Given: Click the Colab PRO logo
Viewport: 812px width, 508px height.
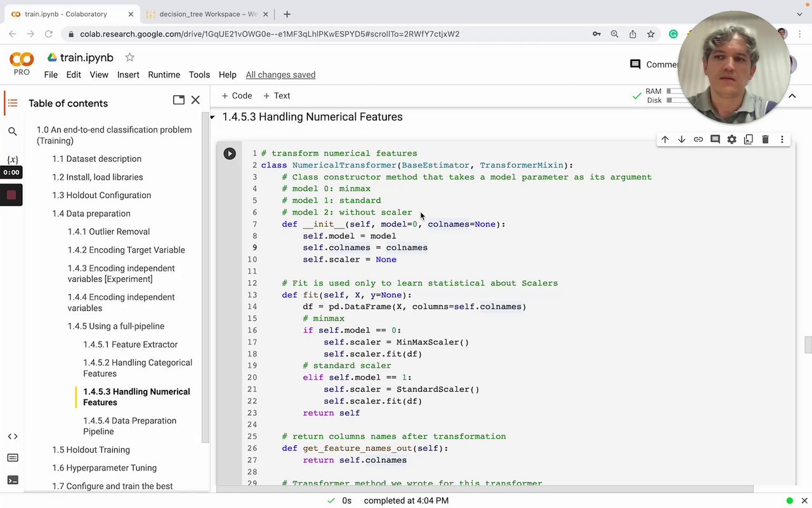Looking at the screenshot, I should pyautogui.click(x=22, y=63).
